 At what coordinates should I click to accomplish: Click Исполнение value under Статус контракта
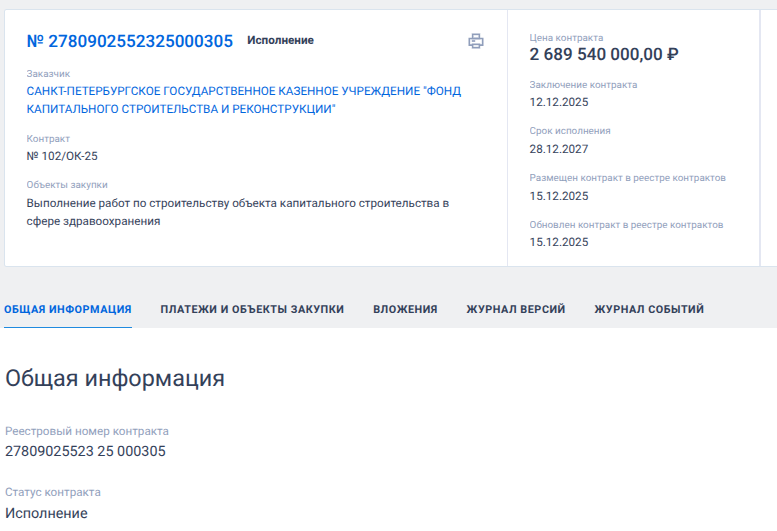click(x=46, y=513)
